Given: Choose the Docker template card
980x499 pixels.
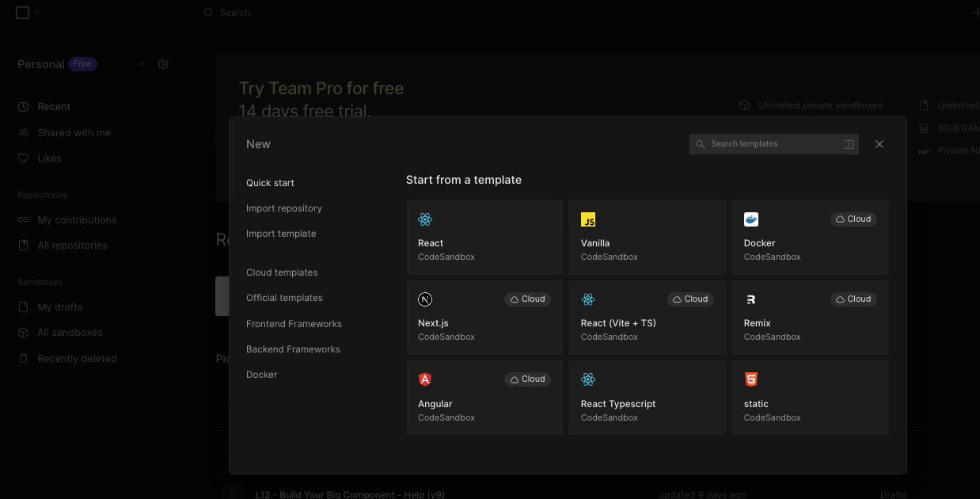Looking at the screenshot, I should tap(810, 237).
